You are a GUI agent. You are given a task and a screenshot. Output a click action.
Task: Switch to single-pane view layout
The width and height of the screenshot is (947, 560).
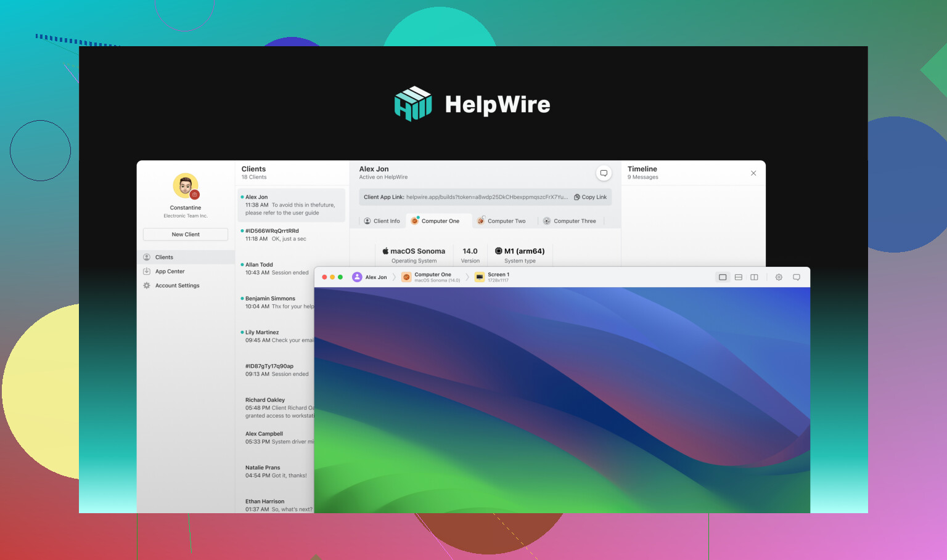[x=723, y=277]
